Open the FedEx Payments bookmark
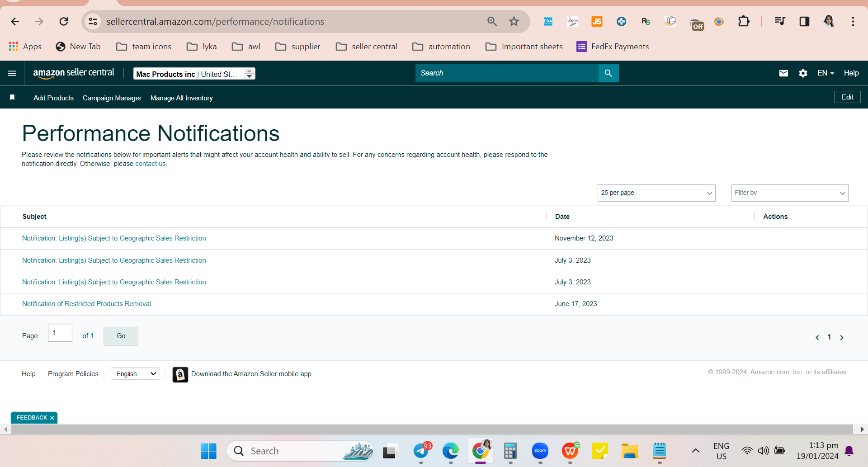This screenshot has height=467, width=868. coord(613,47)
